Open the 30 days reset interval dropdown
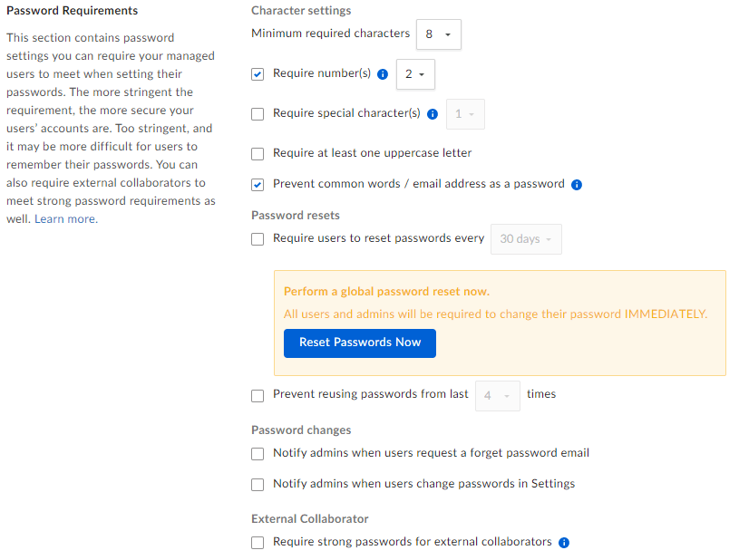 (526, 238)
